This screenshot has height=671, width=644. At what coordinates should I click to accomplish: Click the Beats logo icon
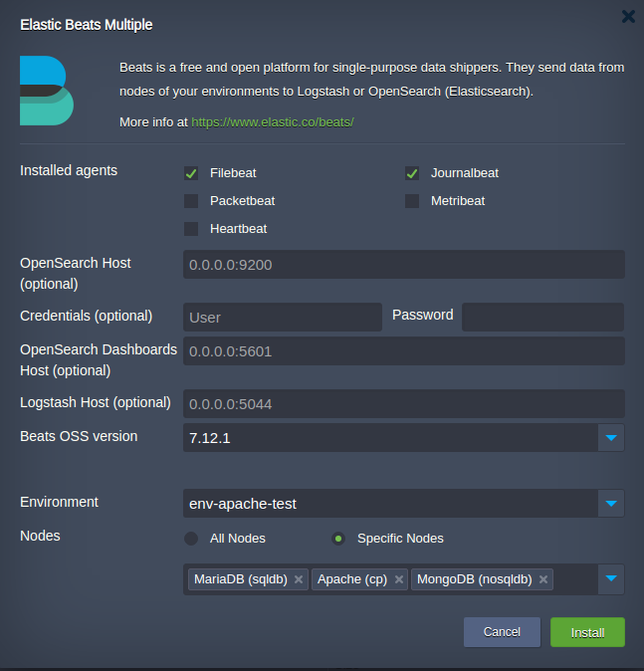[x=47, y=91]
